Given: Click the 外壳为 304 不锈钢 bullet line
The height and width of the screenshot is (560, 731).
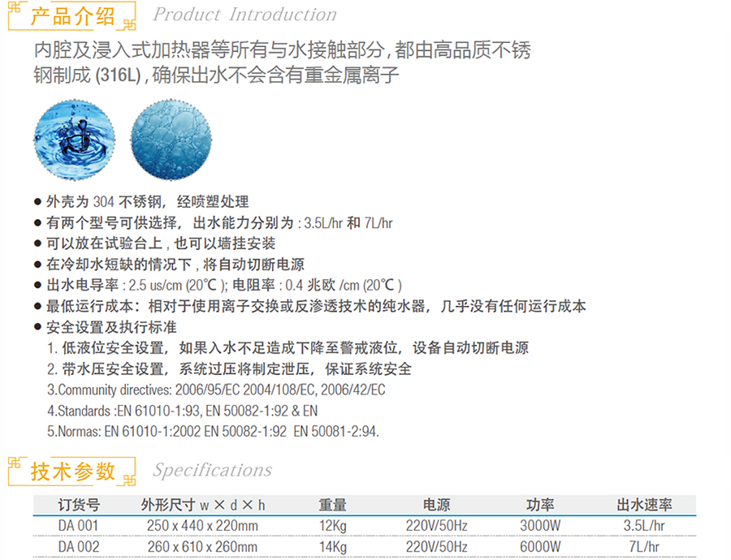Looking at the screenshot, I should point(146,202).
